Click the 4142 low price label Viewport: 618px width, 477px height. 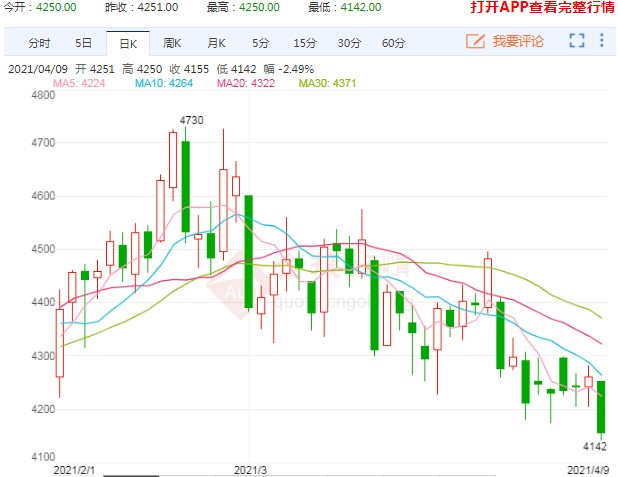(595, 447)
